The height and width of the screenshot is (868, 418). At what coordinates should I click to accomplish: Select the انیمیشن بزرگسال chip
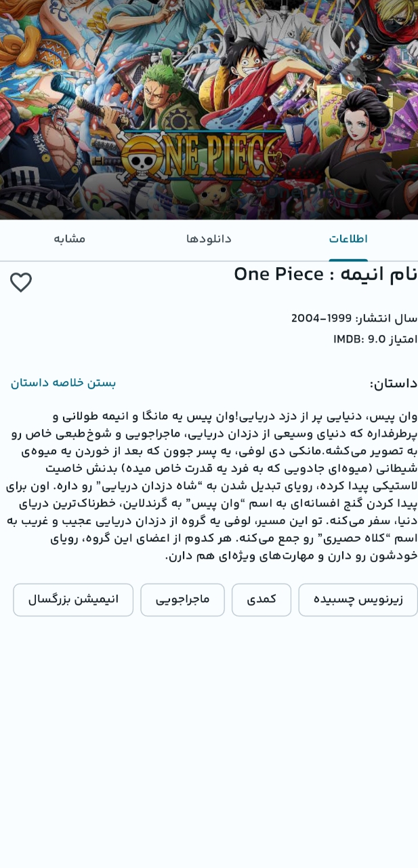[73, 599]
